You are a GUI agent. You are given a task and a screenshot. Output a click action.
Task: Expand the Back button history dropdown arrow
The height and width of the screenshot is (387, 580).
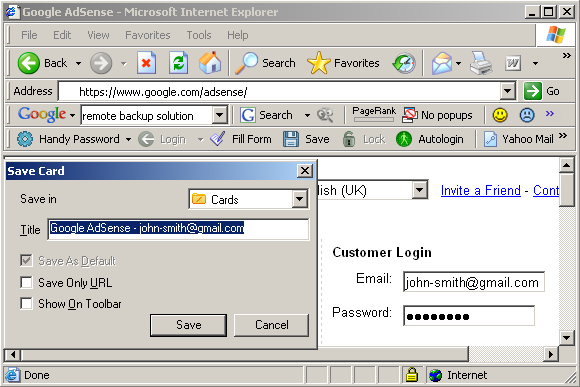pos(78,64)
